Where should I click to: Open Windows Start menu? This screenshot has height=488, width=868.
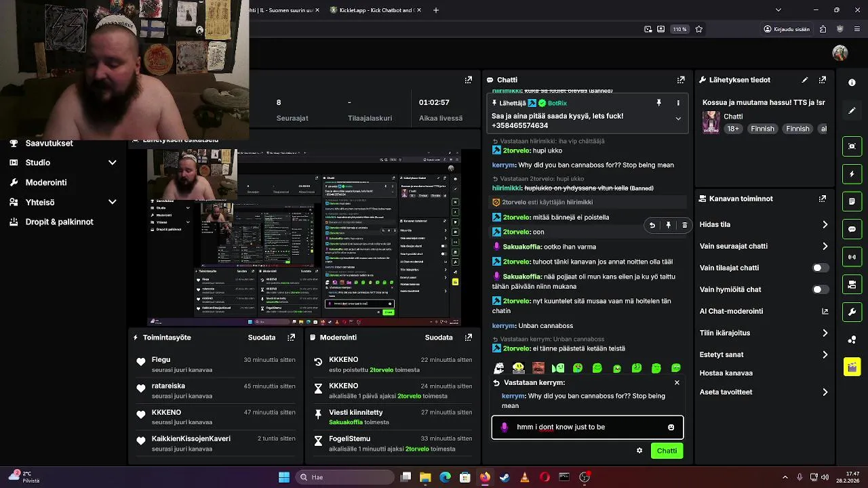coord(284,477)
